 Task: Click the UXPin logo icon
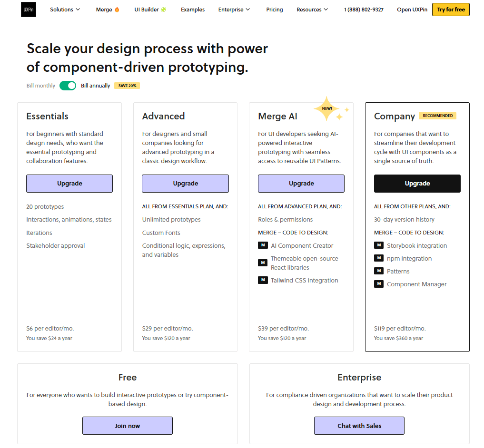pyautogui.click(x=28, y=9)
